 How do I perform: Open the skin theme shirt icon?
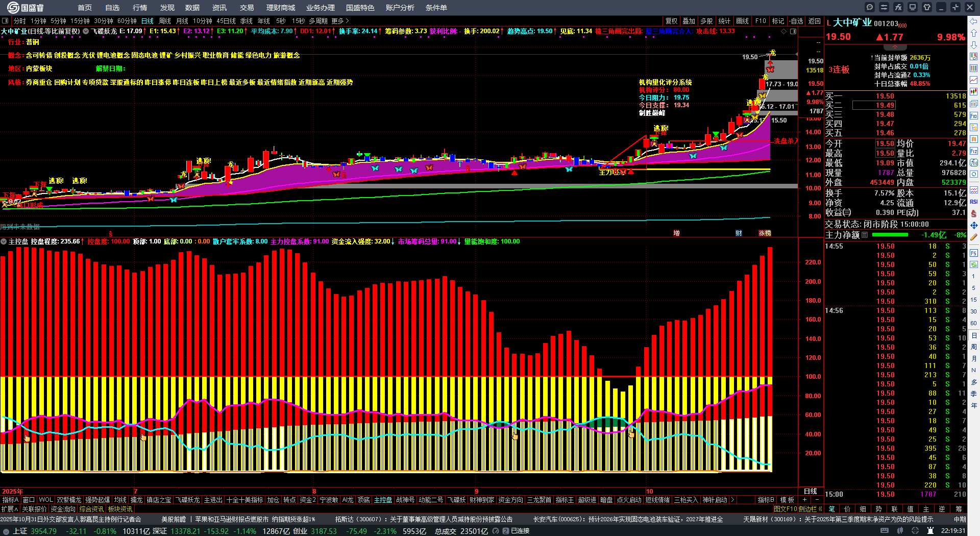click(927, 7)
